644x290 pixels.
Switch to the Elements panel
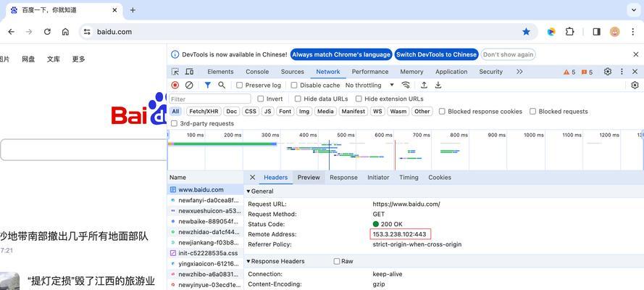click(x=220, y=72)
